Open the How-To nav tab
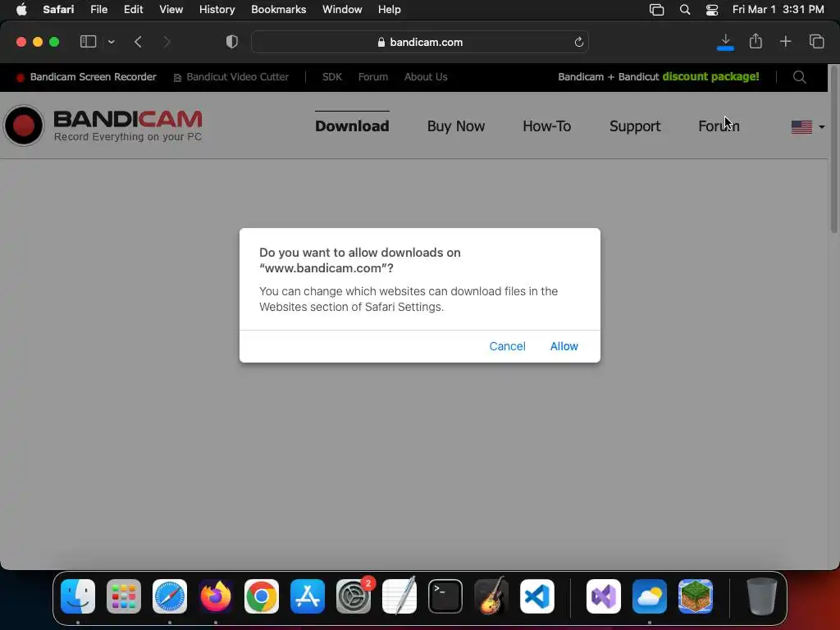This screenshot has width=840, height=630. 546,126
